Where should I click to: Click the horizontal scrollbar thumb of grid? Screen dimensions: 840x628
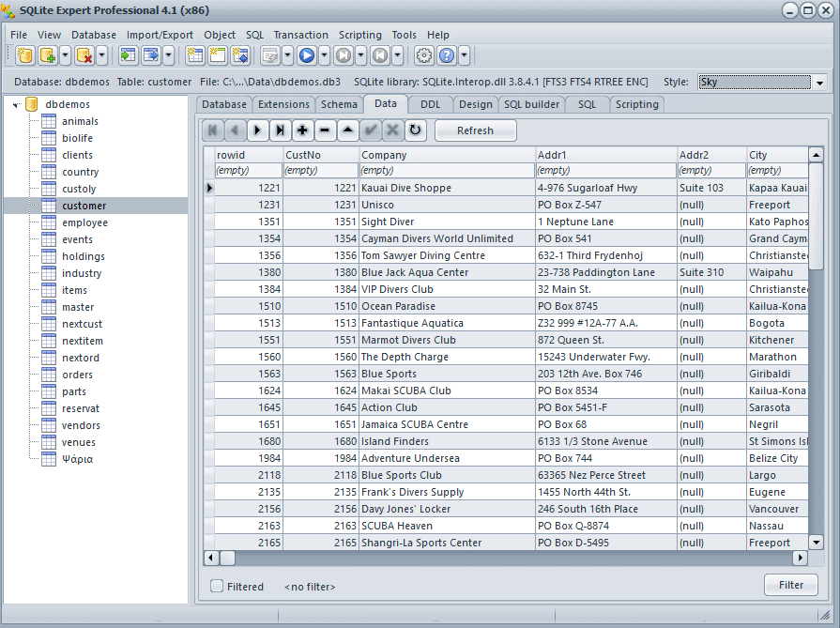(x=228, y=559)
